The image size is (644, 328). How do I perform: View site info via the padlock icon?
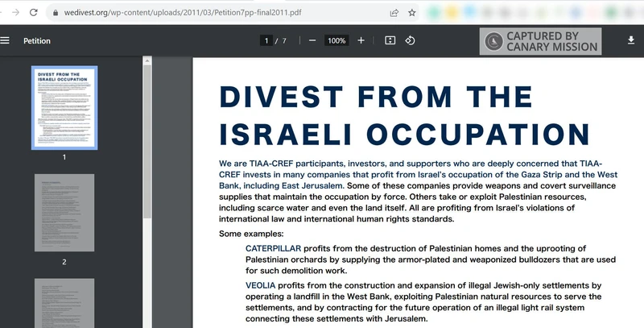tap(56, 13)
